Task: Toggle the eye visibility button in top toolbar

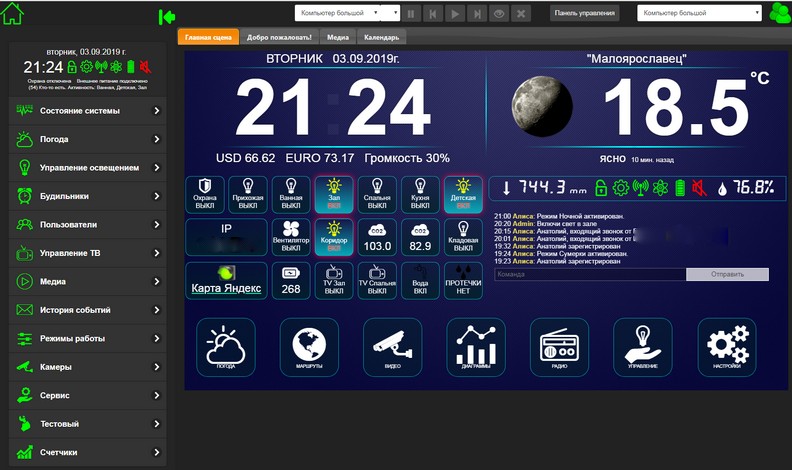Action: pos(499,14)
